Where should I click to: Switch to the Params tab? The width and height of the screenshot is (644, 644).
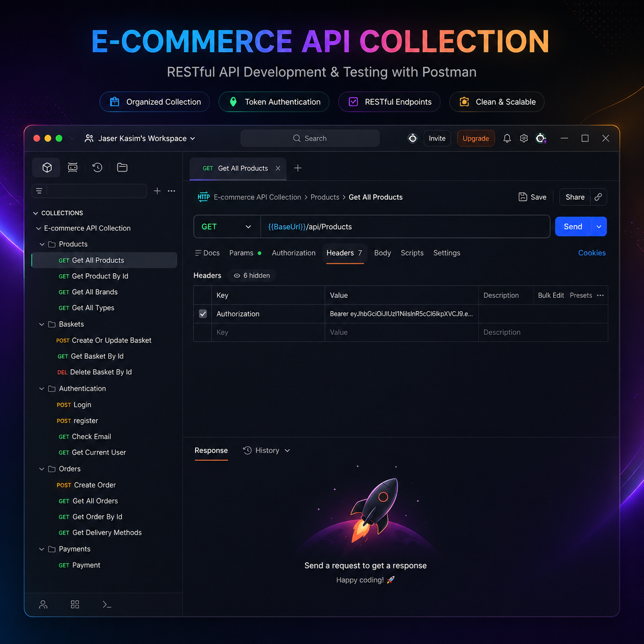[x=245, y=253]
